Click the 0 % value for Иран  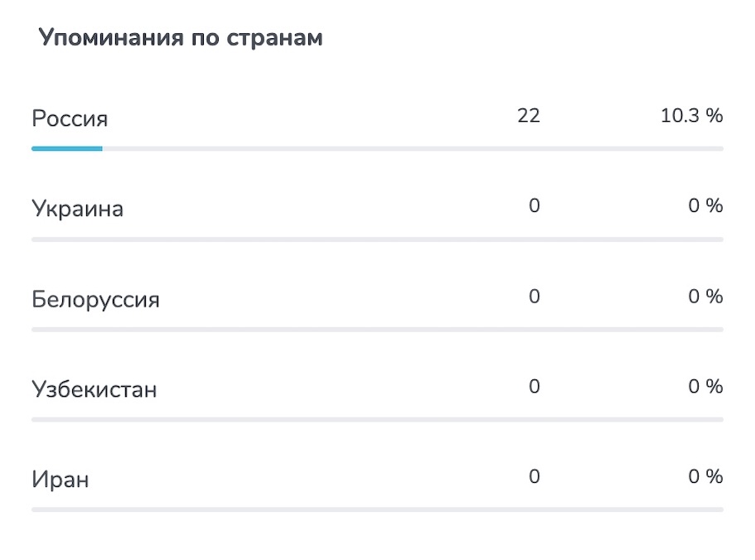pos(705,476)
